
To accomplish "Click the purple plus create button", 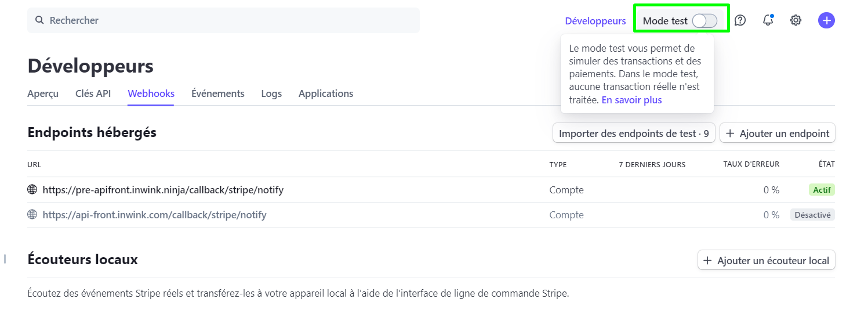I will [826, 20].
